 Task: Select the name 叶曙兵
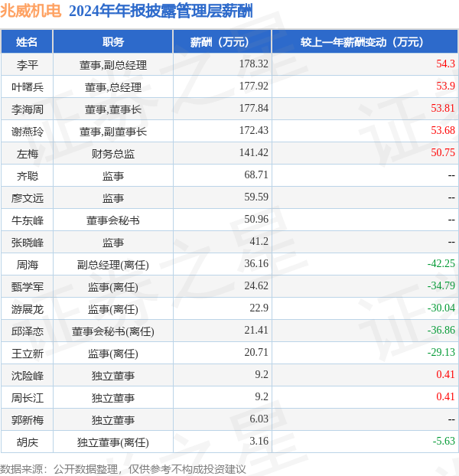27,87
